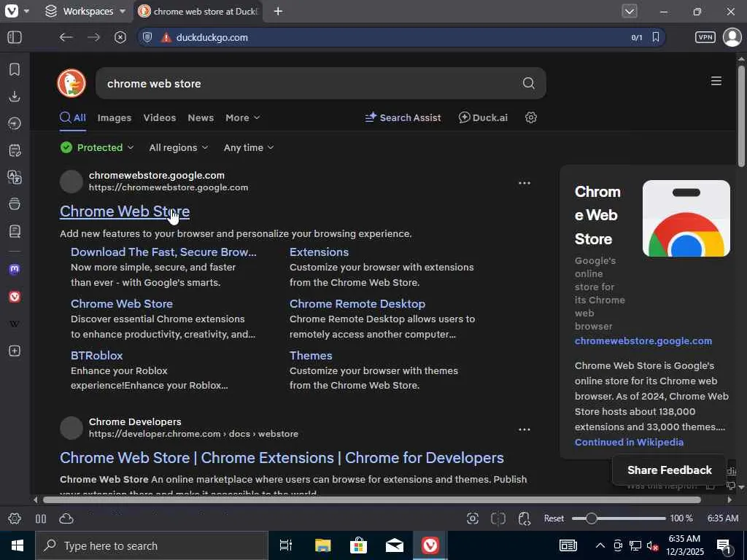Click the DuckDuckGo duck logo
This screenshot has height=560, width=747.
pyautogui.click(x=71, y=83)
